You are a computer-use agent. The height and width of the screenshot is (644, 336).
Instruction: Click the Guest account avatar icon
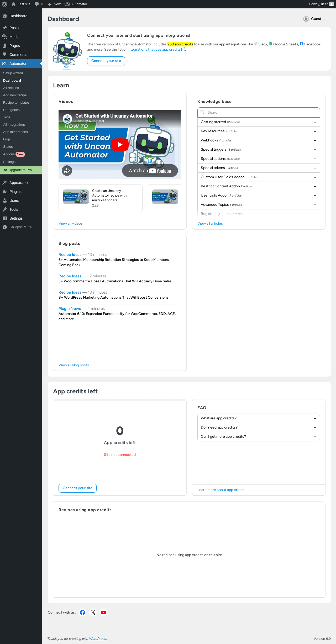click(306, 19)
